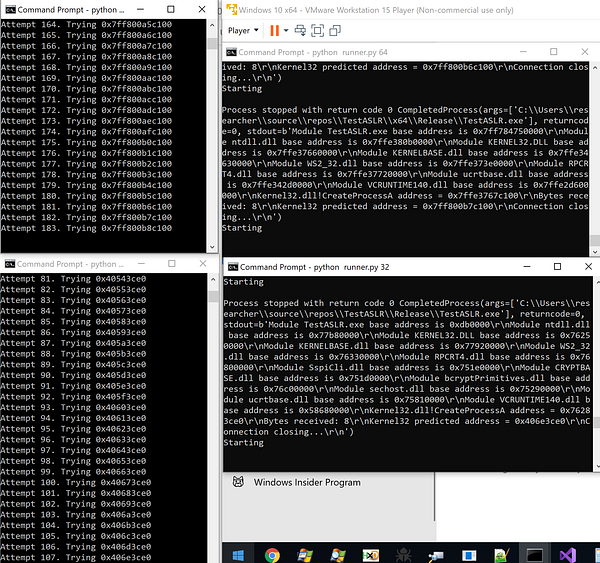600x563 pixels.
Task: Close the runner.py 32 Command Prompt
Action: [589, 266]
